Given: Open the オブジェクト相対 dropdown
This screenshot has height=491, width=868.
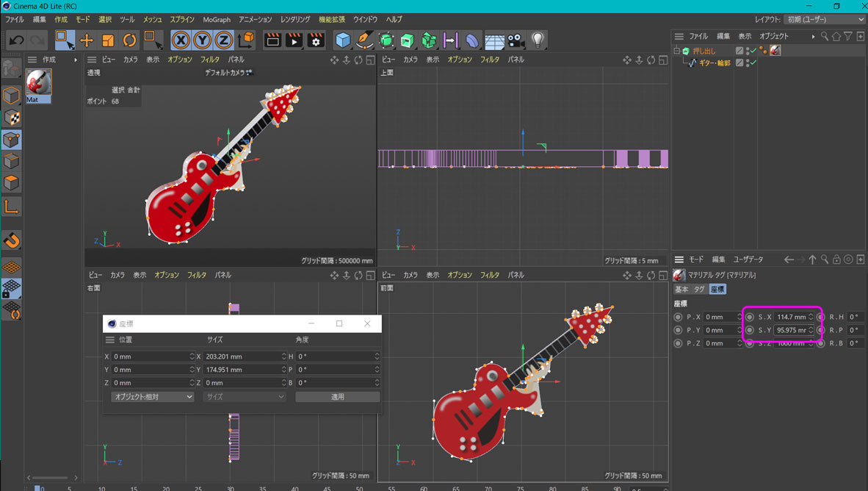Looking at the screenshot, I should 152,397.
